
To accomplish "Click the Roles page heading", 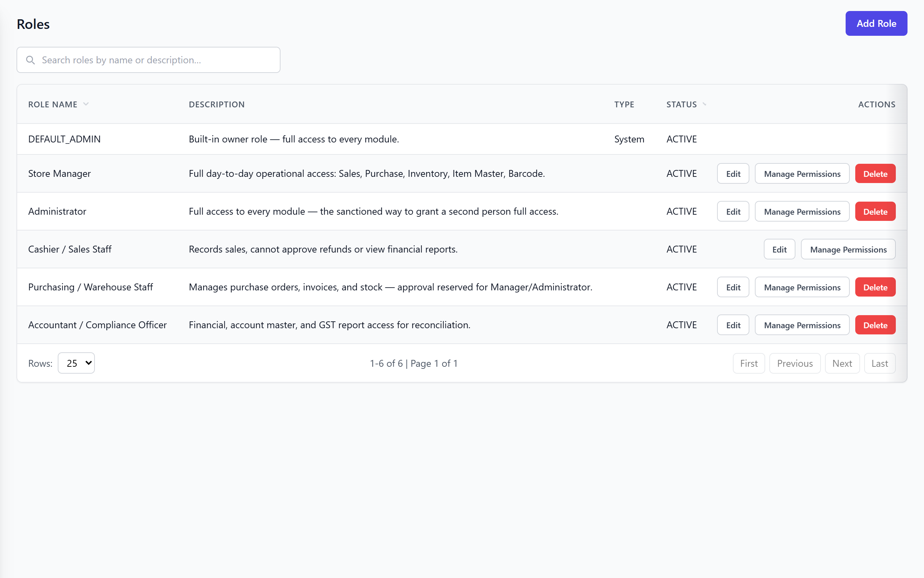I will 33,24.
